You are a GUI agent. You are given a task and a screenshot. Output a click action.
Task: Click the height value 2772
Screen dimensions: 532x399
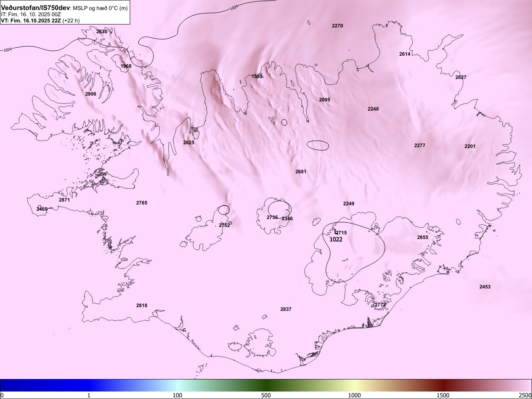[x=380, y=305]
